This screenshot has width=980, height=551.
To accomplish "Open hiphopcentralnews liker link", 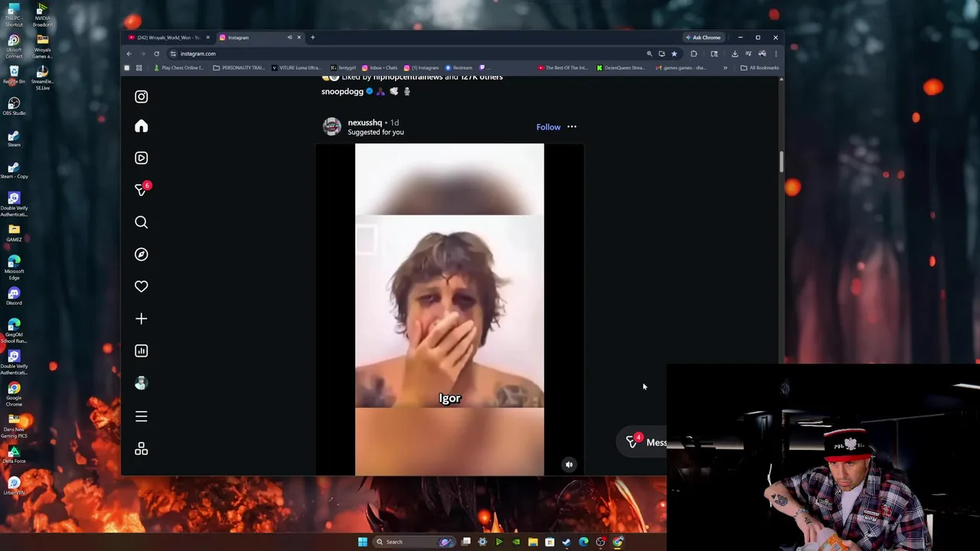I will [x=407, y=77].
